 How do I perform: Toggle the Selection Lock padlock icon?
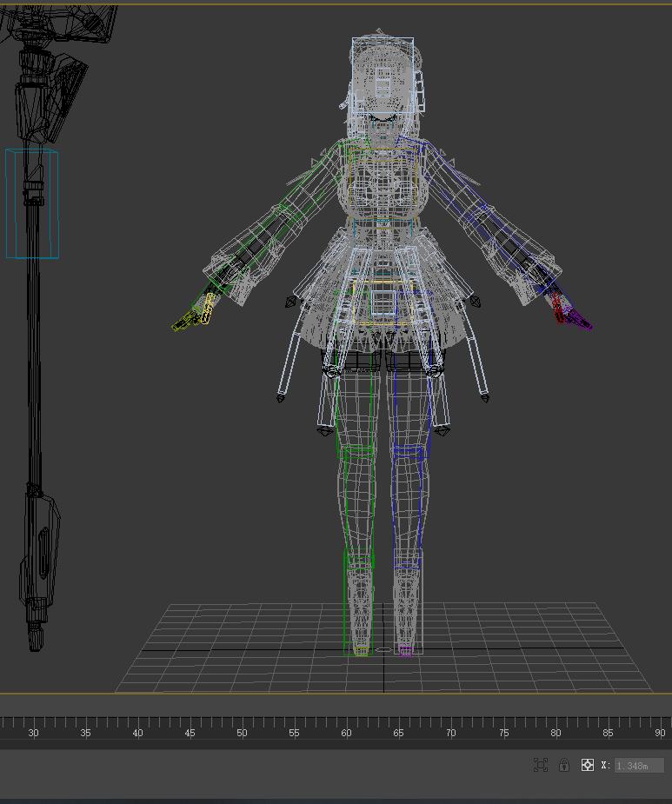coord(563,765)
